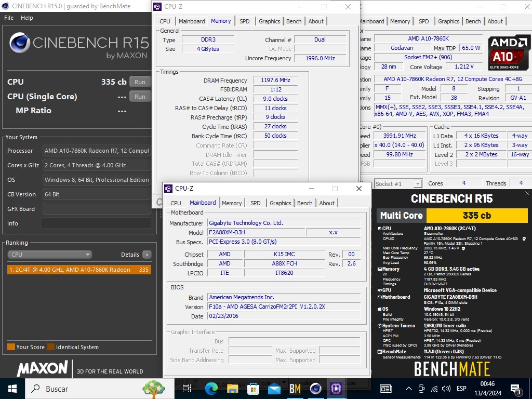532x399 pixels.
Task: Open Bench tab in Memory window
Action: click(x=294, y=21)
